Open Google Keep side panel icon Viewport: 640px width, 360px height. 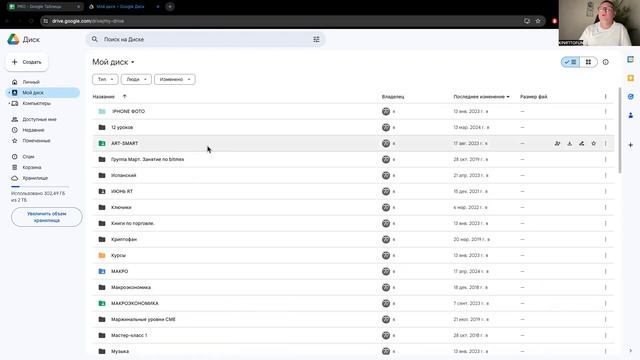click(631, 78)
